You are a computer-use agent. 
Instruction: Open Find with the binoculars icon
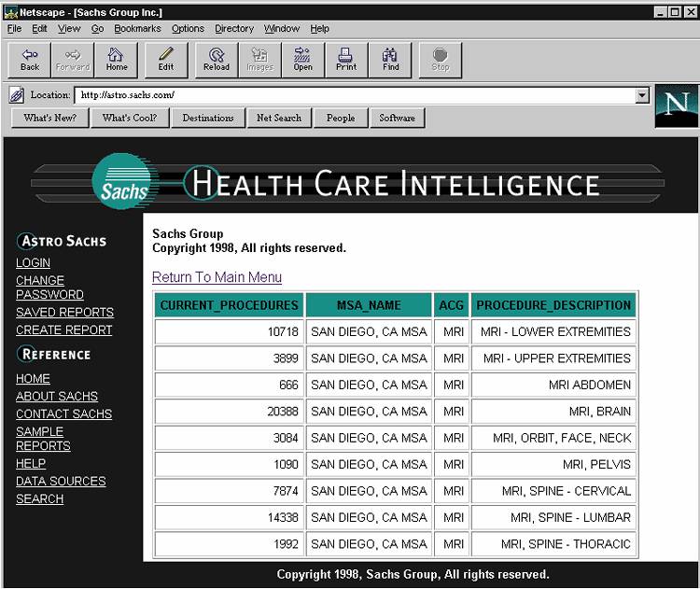(x=390, y=60)
